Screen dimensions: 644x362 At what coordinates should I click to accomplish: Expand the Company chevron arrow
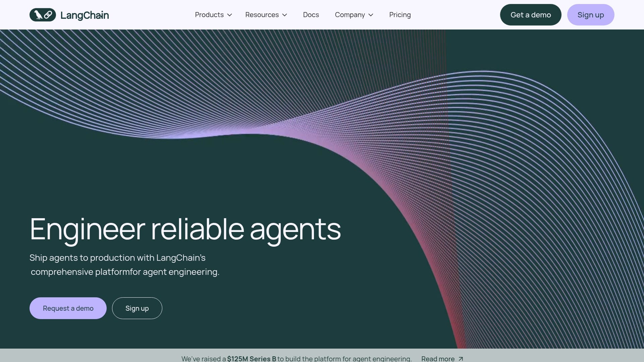(371, 15)
